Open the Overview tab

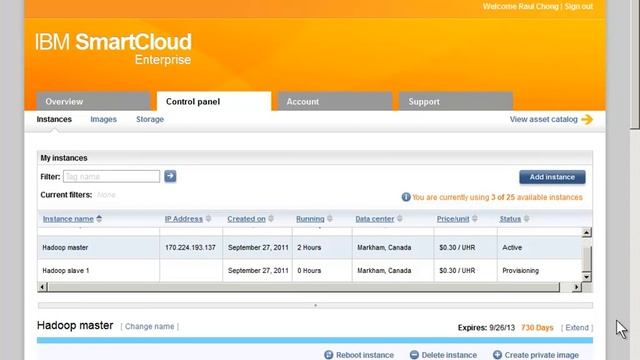[x=93, y=102]
